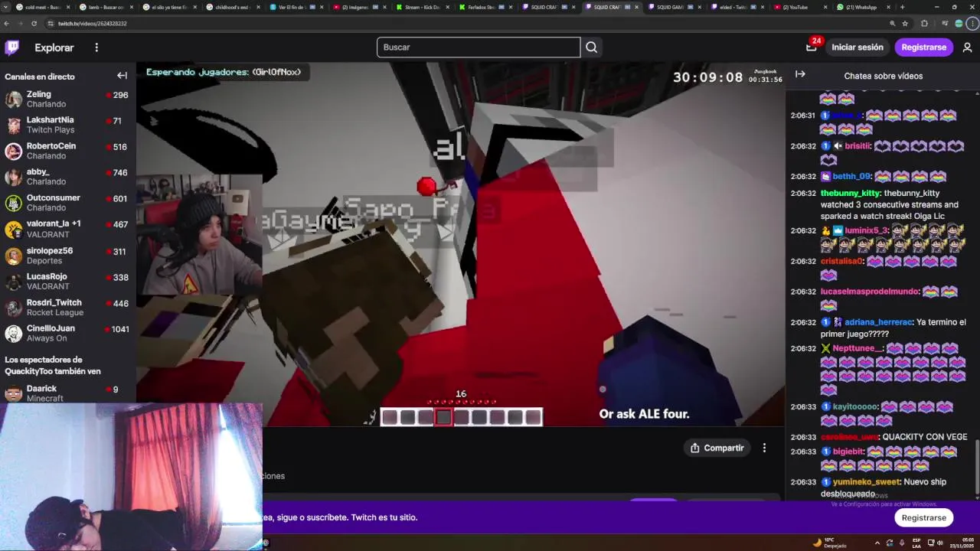This screenshot has width=980, height=551.
Task: Click the Compartir share button
Action: click(717, 448)
